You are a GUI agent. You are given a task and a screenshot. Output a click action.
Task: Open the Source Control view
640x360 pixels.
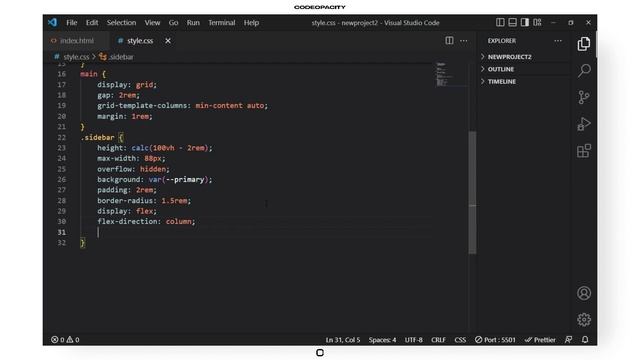[584, 97]
